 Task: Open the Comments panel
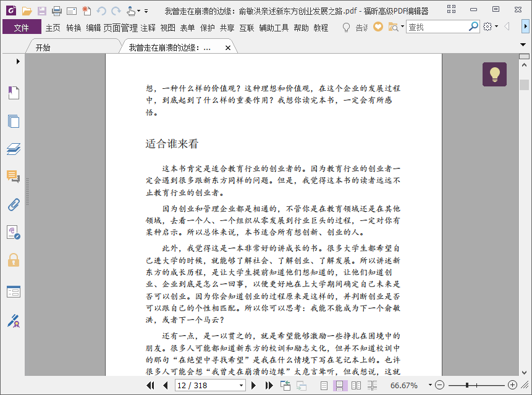pos(14,177)
